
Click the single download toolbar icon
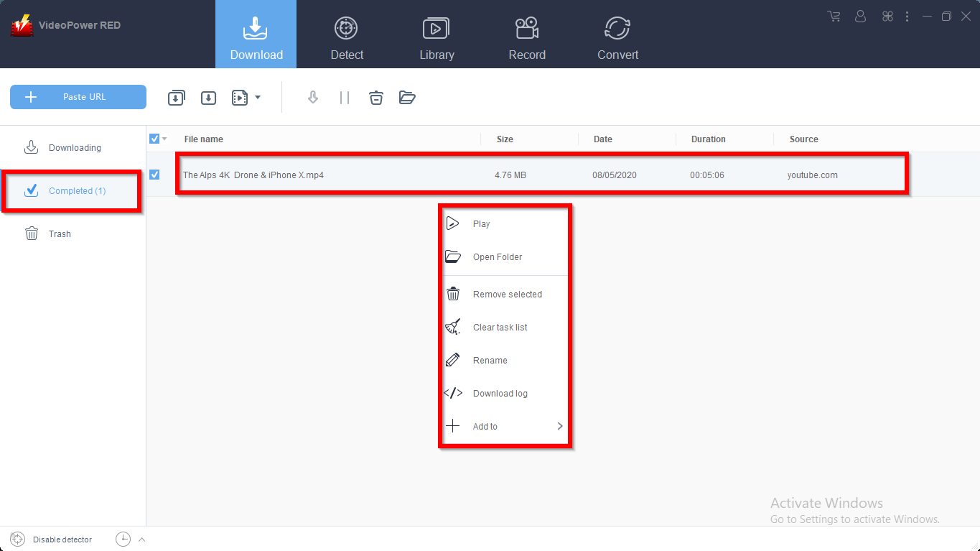pyautogui.click(x=208, y=98)
